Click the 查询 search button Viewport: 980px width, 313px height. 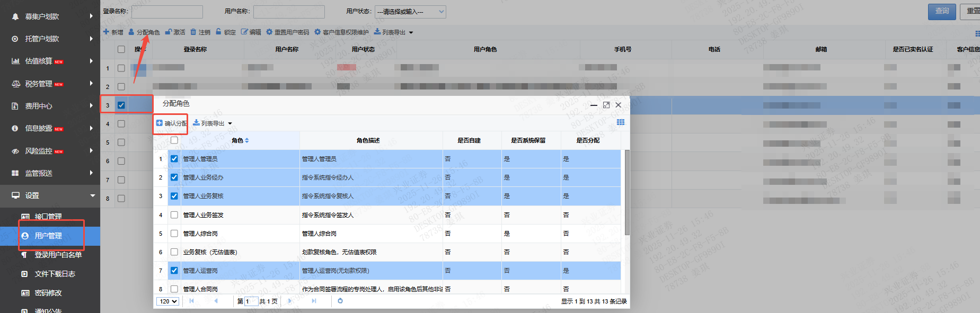942,11
